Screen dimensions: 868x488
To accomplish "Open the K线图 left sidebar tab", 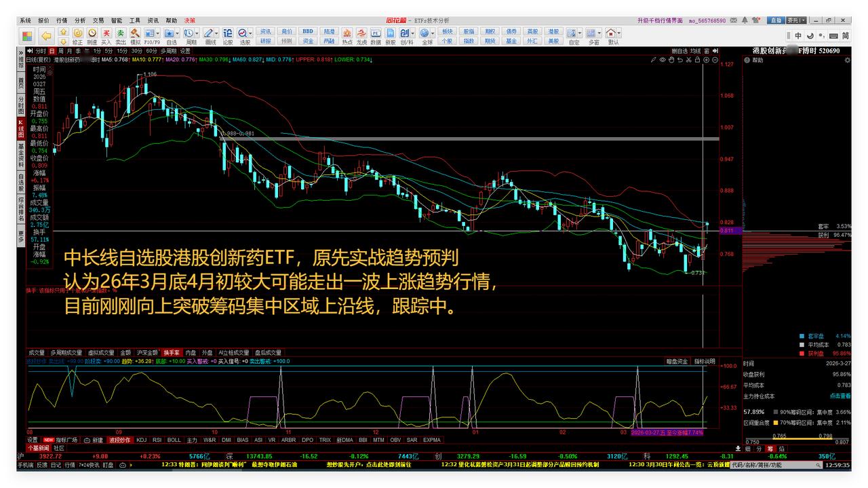I will pos(21,129).
